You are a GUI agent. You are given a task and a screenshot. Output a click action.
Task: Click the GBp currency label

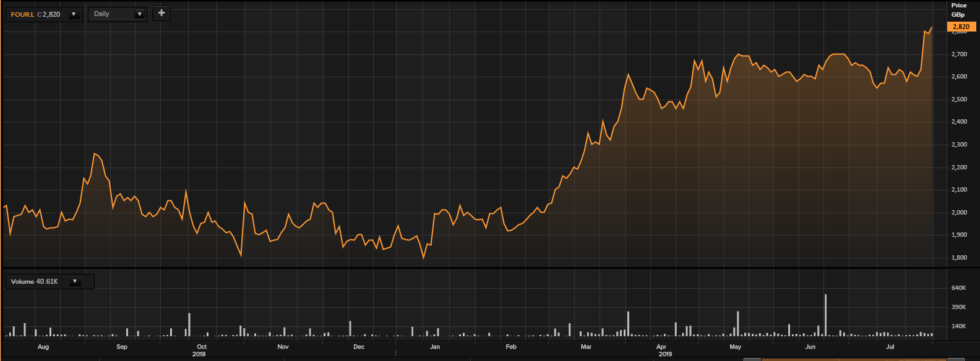click(x=958, y=15)
